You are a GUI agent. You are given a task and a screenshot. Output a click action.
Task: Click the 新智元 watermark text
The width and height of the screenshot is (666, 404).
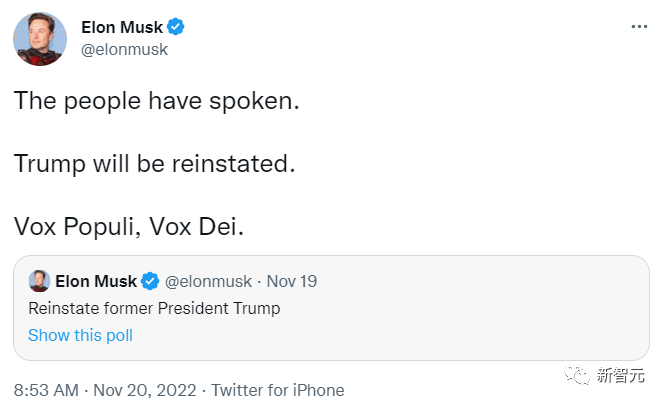pyautogui.click(x=621, y=373)
